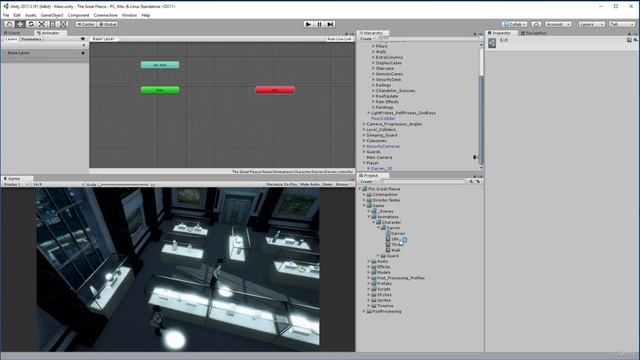The image size is (640, 360).
Task: Expand the Scripts folder in Project
Action: [369, 289]
